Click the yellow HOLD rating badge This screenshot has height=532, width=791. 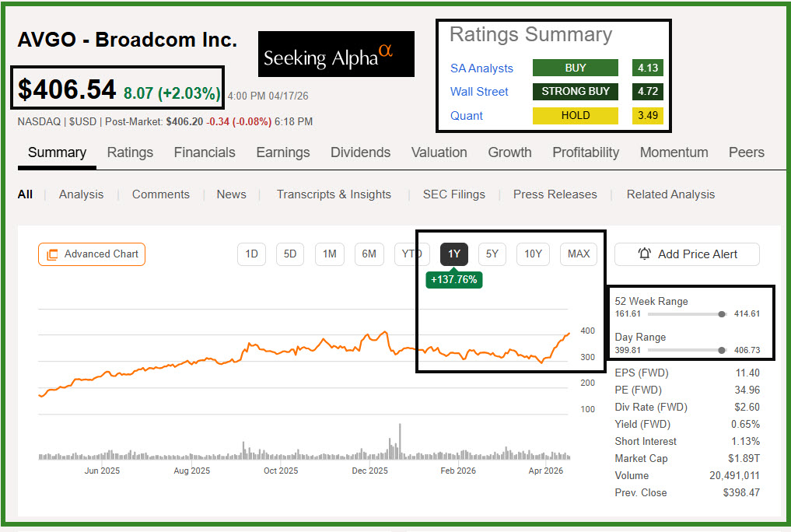pyautogui.click(x=575, y=116)
